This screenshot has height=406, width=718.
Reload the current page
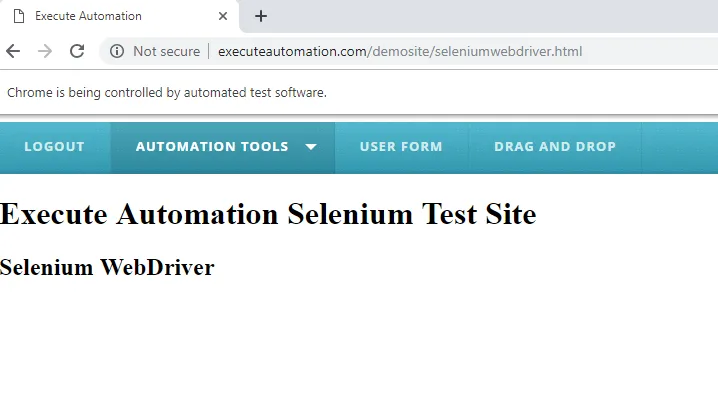(x=76, y=51)
